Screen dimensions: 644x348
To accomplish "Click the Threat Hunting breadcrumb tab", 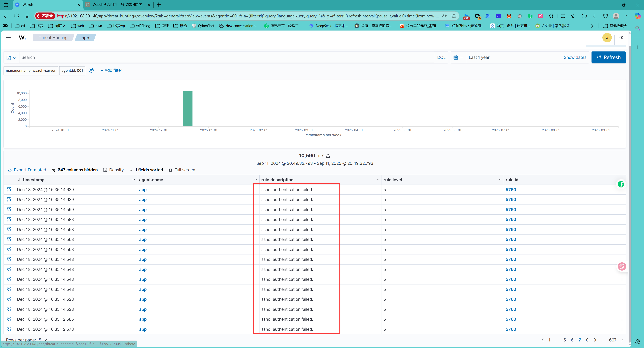I will tap(53, 38).
